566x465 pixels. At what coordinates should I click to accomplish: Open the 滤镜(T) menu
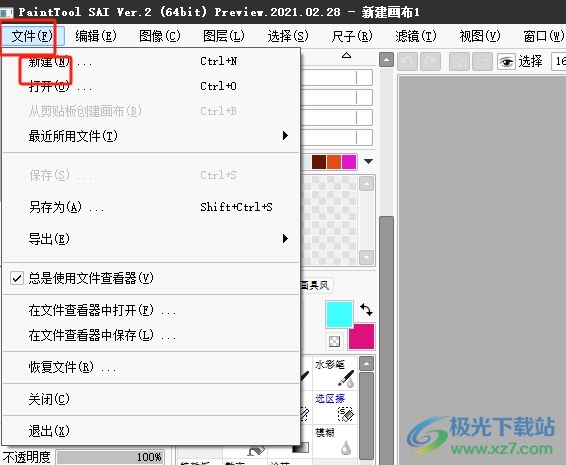click(416, 36)
